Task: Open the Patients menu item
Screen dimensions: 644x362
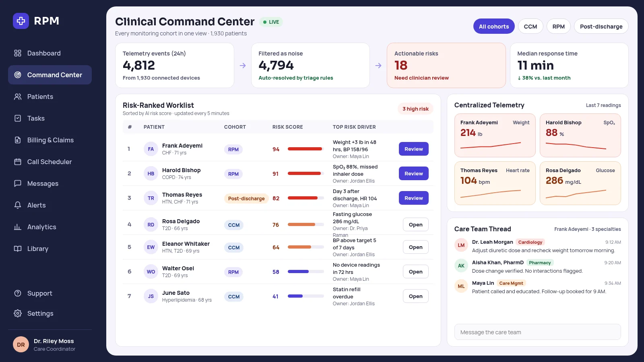Action: pyautogui.click(x=50, y=97)
